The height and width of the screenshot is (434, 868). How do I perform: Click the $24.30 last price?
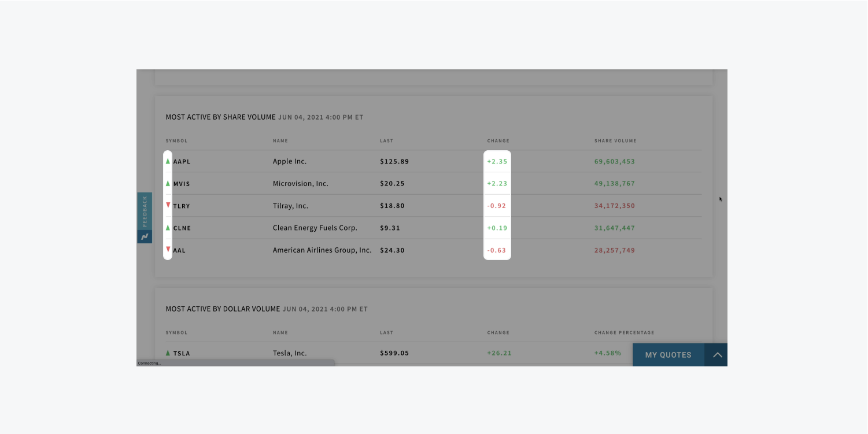click(392, 250)
